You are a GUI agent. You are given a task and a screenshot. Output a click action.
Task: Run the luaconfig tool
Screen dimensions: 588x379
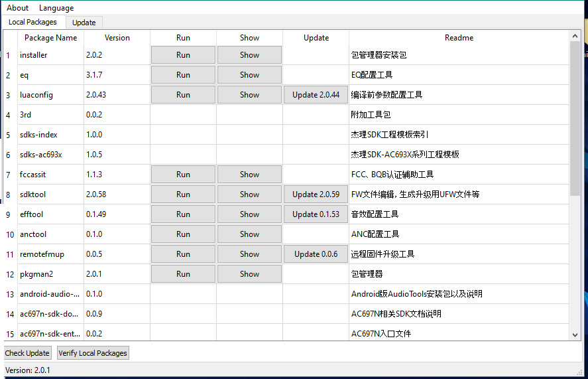183,95
